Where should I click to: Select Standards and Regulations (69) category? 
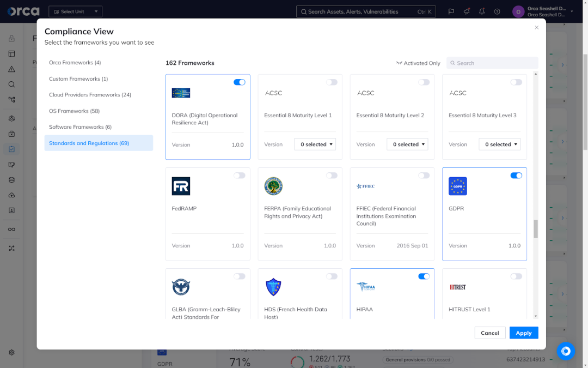pyautogui.click(x=99, y=143)
